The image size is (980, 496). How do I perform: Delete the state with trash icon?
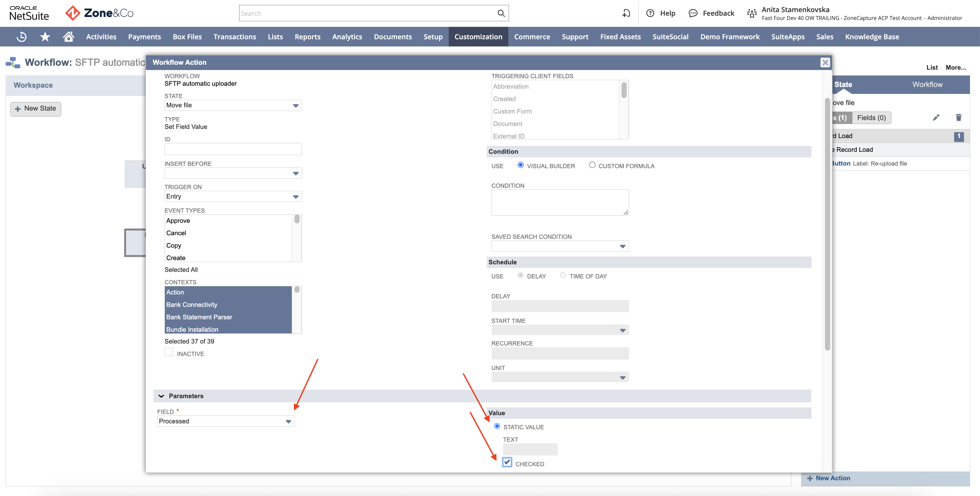pyautogui.click(x=958, y=118)
